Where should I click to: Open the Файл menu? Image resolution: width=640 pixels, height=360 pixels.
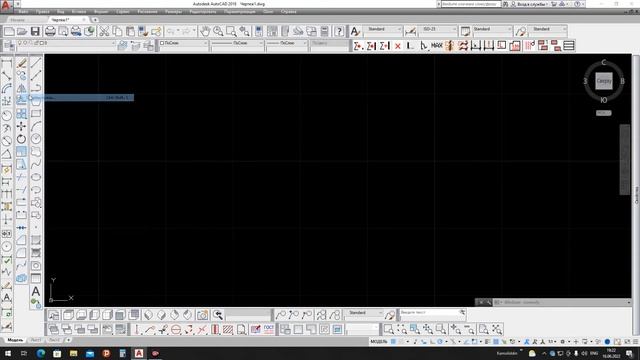(x=23, y=12)
